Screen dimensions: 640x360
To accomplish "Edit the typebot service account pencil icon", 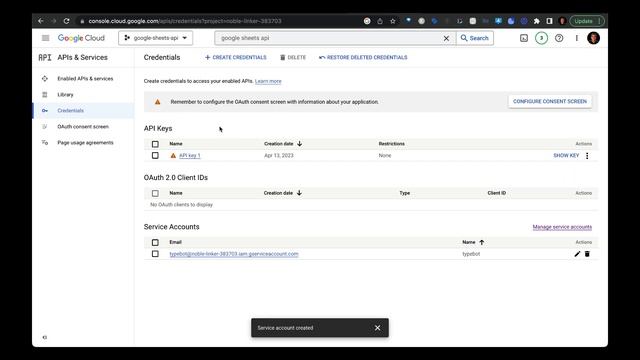I will click(x=577, y=254).
